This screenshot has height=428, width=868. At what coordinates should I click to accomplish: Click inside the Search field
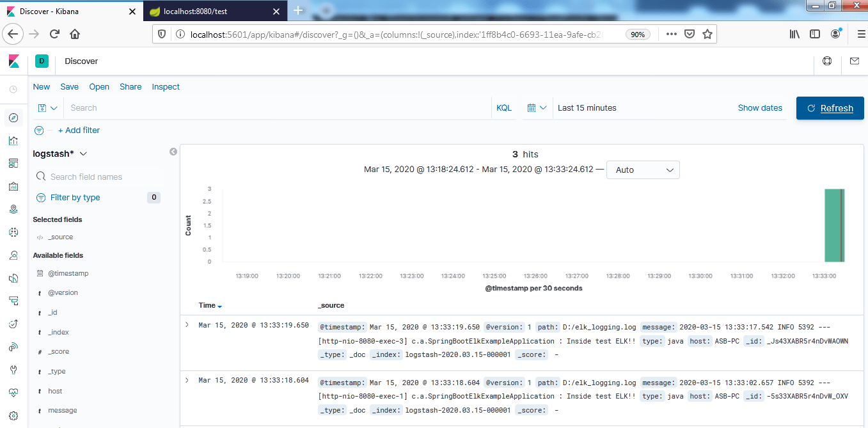pos(256,107)
